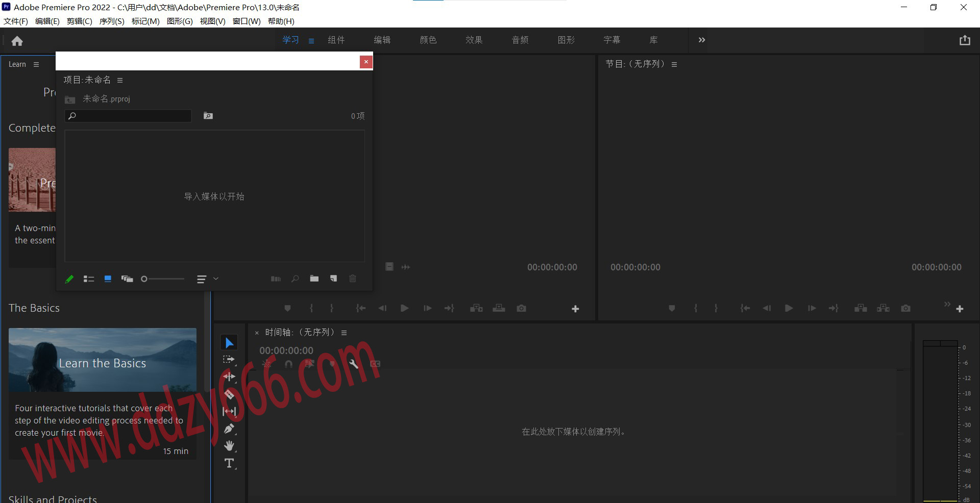
Task: Toggle timeline captions track CC button
Action: tap(375, 364)
